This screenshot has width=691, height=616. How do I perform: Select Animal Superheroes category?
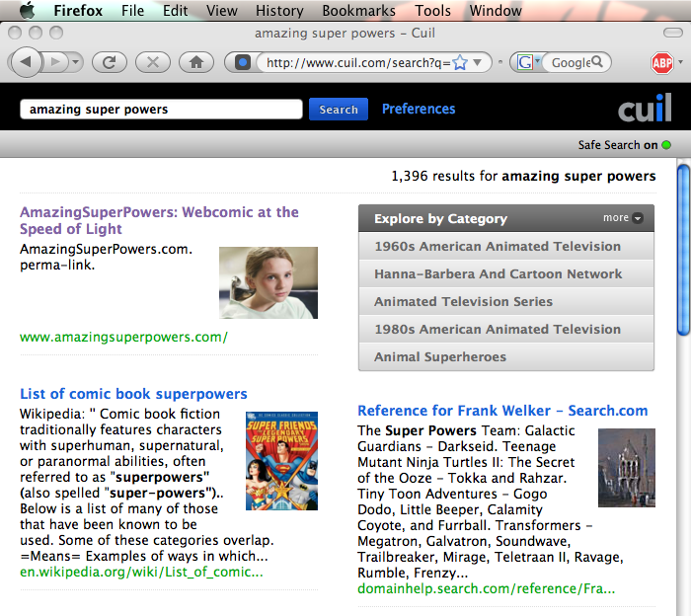point(505,357)
